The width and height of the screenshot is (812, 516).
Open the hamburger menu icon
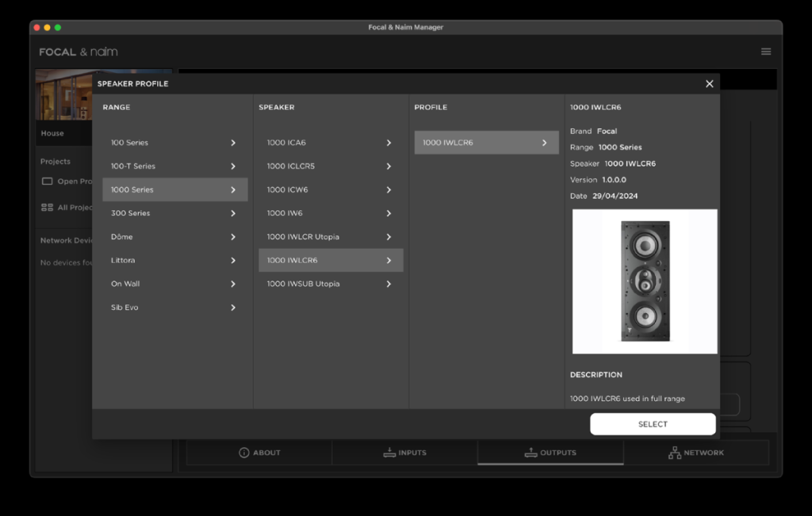tap(766, 52)
